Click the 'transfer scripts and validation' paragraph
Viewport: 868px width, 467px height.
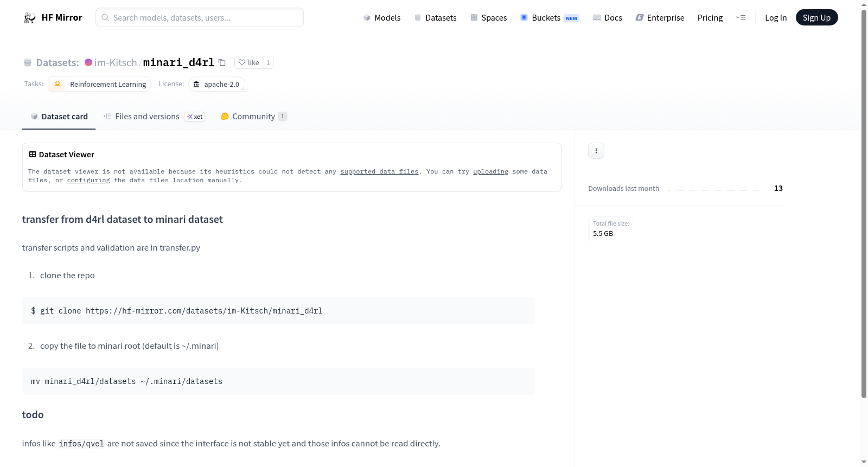click(111, 248)
